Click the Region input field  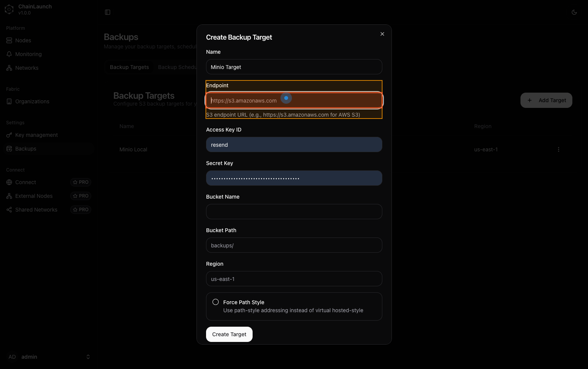[x=294, y=279]
